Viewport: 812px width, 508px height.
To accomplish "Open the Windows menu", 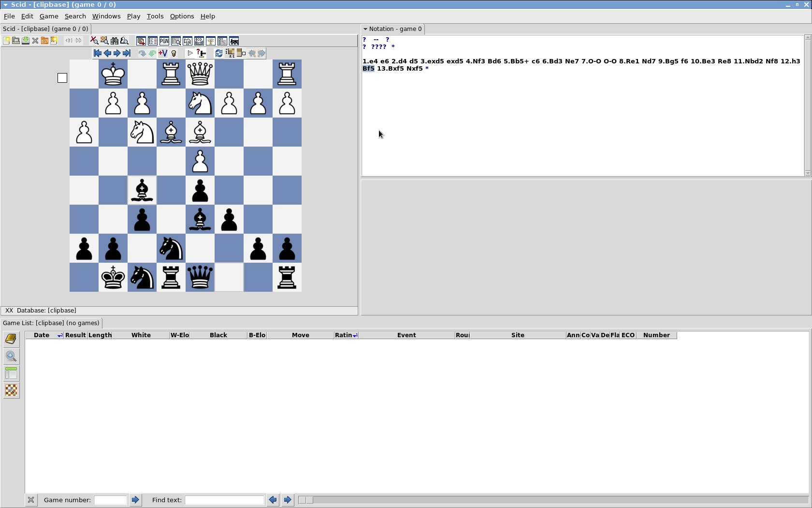I will click(106, 16).
